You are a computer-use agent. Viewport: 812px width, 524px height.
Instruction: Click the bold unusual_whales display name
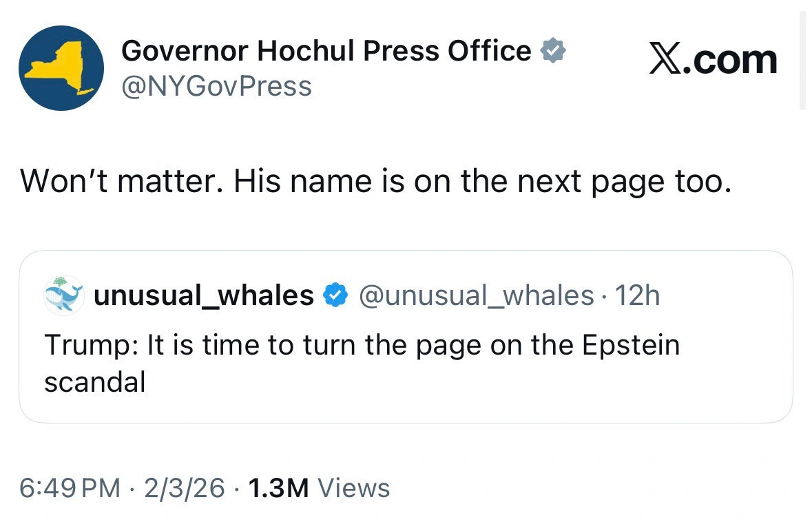pos(204,295)
